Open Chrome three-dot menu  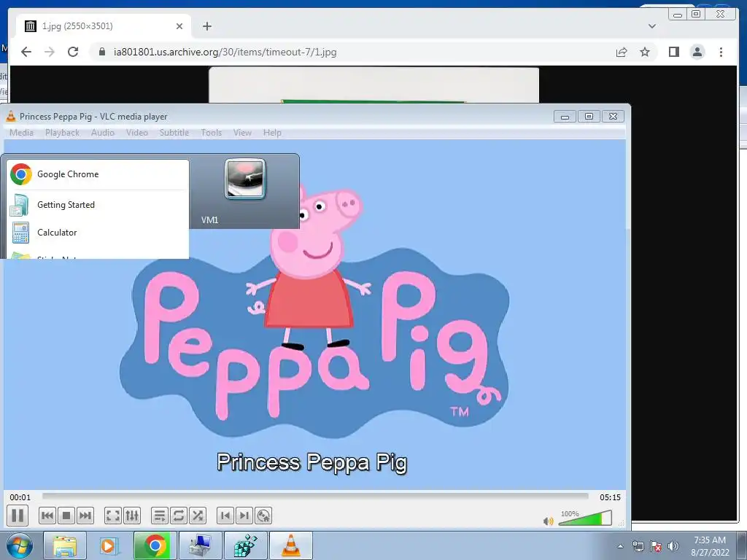click(x=721, y=52)
